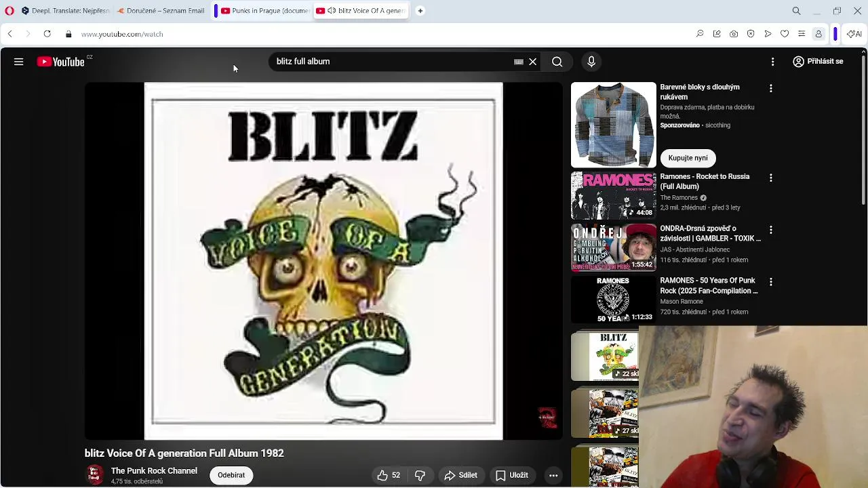Open The Punk Rock Channel avatar
The width and height of the screenshot is (868, 488).
(x=95, y=475)
